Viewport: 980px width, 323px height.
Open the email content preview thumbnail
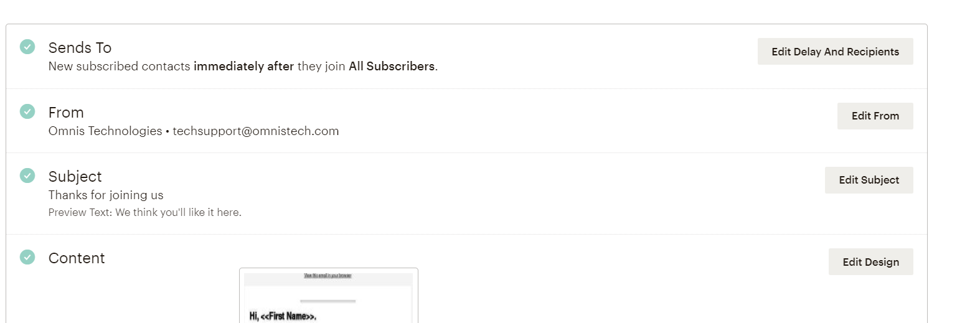tap(328, 299)
